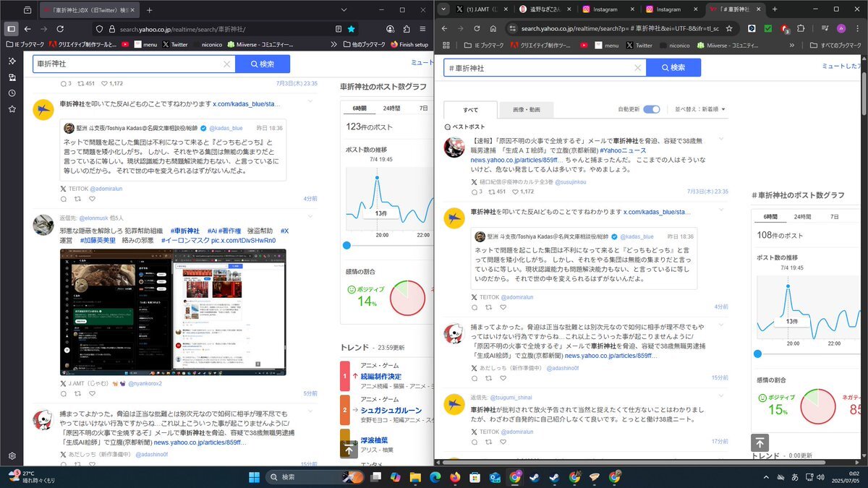Image resolution: width=868 pixels, height=488 pixels.
Task: Select 24時間 graph tab in Firefox page
Action: pos(391,108)
